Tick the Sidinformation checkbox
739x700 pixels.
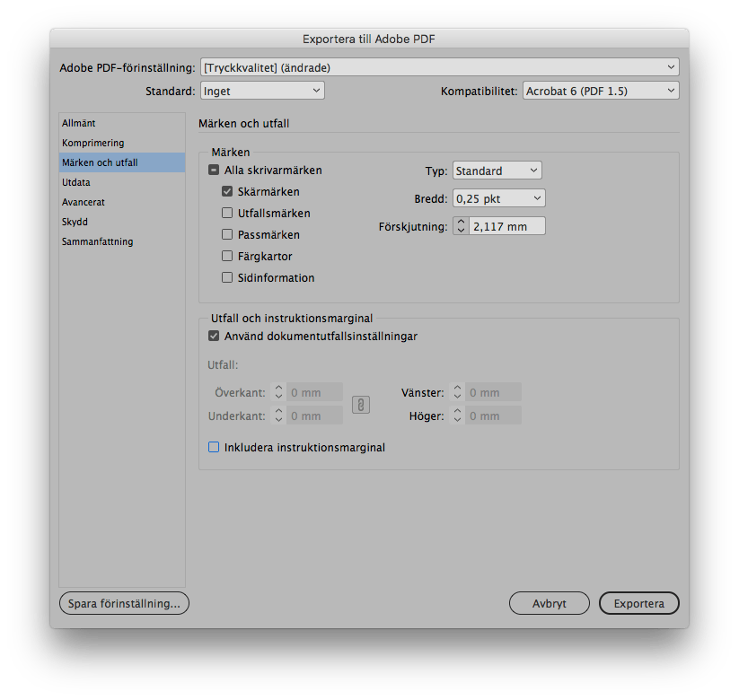click(x=227, y=277)
